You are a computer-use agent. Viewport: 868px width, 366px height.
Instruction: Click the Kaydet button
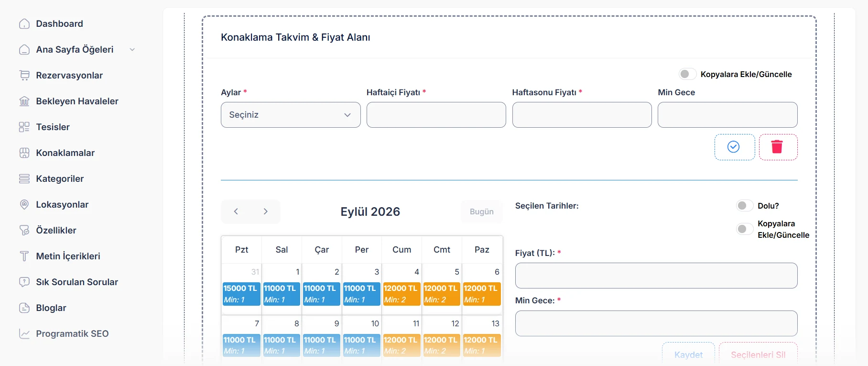tap(688, 355)
